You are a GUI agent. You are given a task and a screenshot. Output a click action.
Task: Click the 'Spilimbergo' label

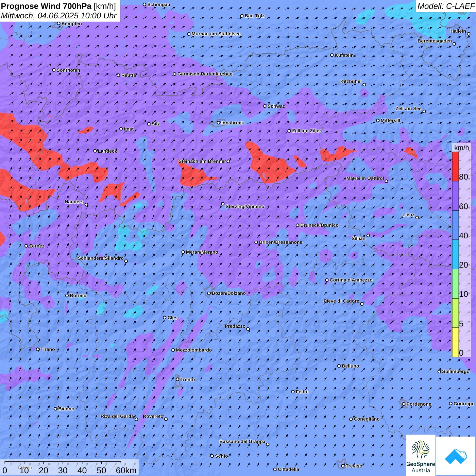click(x=456, y=371)
